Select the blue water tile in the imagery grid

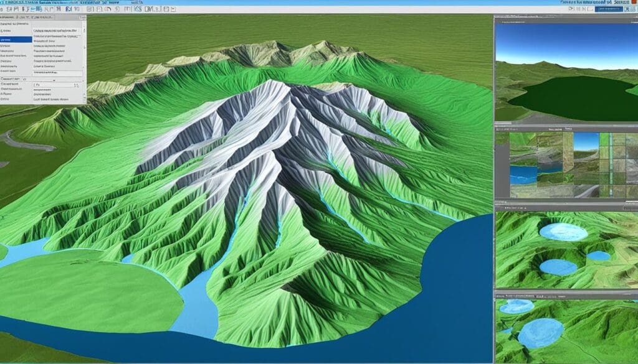tap(523, 174)
